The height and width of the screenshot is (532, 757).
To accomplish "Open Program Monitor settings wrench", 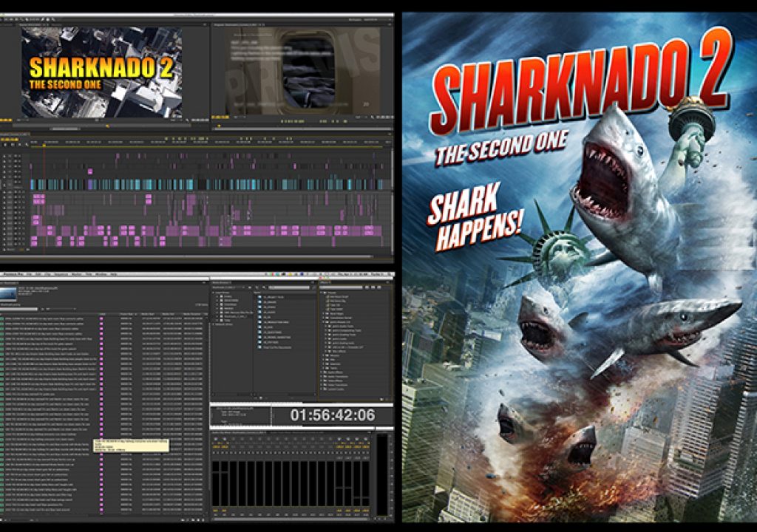I will [x=373, y=117].
